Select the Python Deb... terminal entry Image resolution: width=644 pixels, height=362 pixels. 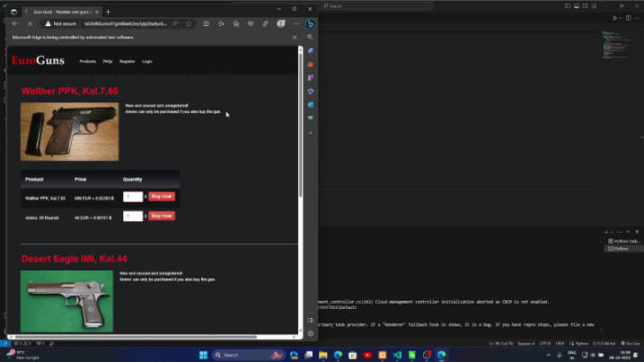coord(623,242)
